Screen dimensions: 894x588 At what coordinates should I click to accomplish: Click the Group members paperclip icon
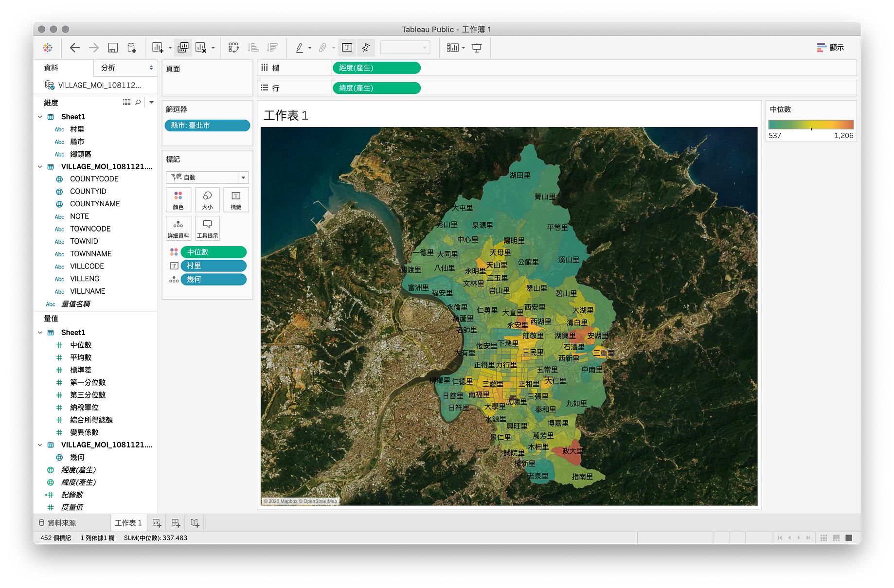click(x=322, y=48)
